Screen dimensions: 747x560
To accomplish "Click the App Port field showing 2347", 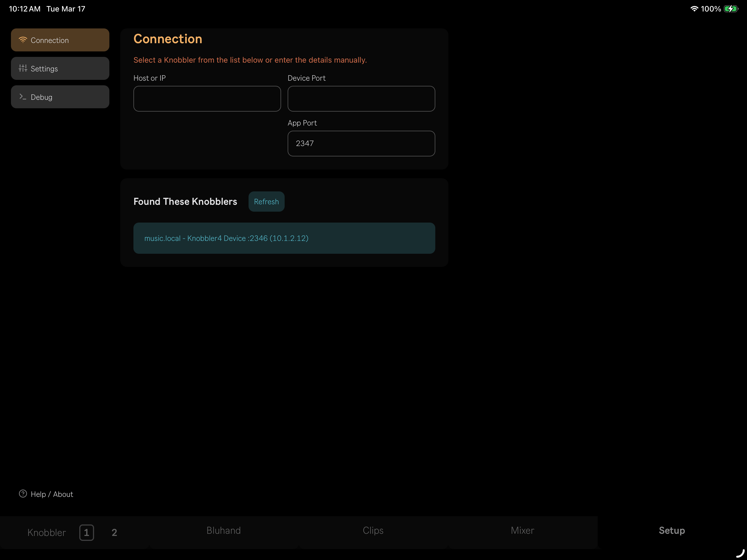I will click(x=361, y=144).
